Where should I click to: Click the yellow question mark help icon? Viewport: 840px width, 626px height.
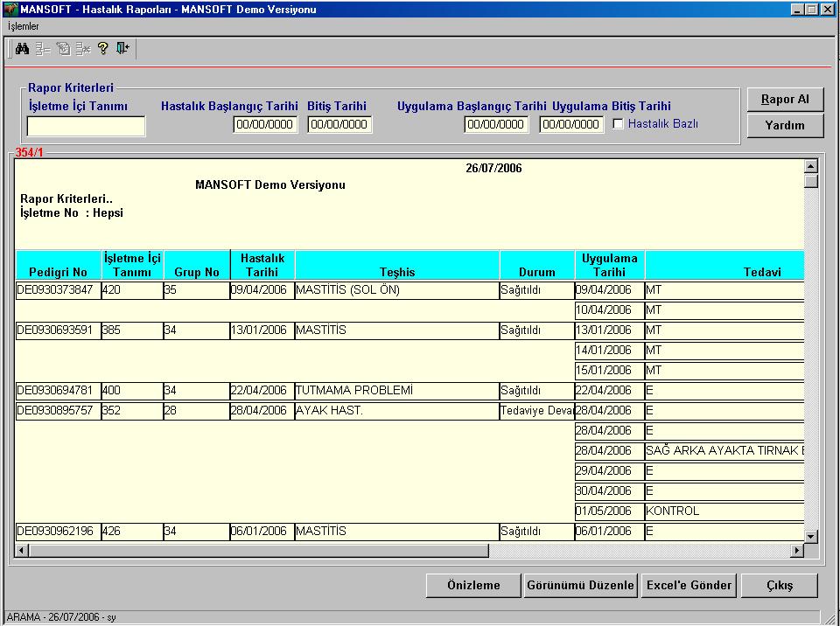point(103,49)
